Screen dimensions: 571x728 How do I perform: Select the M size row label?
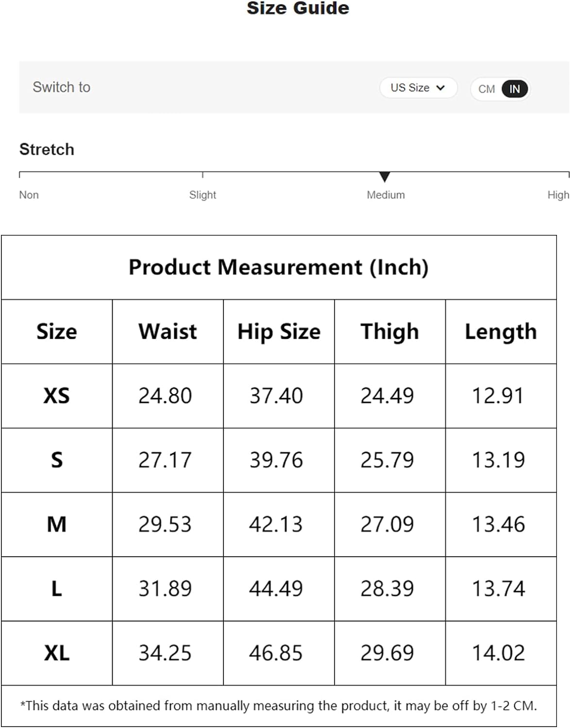[x=57, y=524]
